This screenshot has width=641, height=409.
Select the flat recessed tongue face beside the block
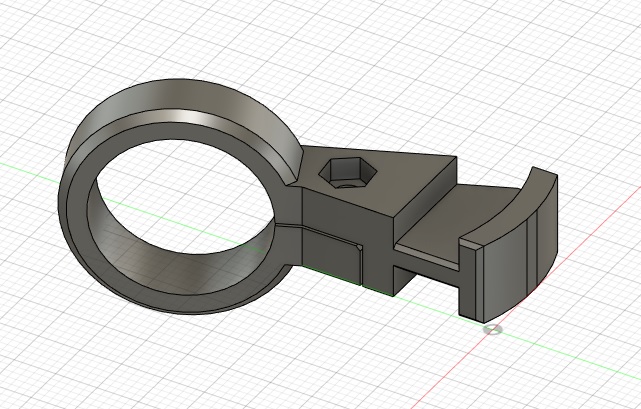[458, 221]
